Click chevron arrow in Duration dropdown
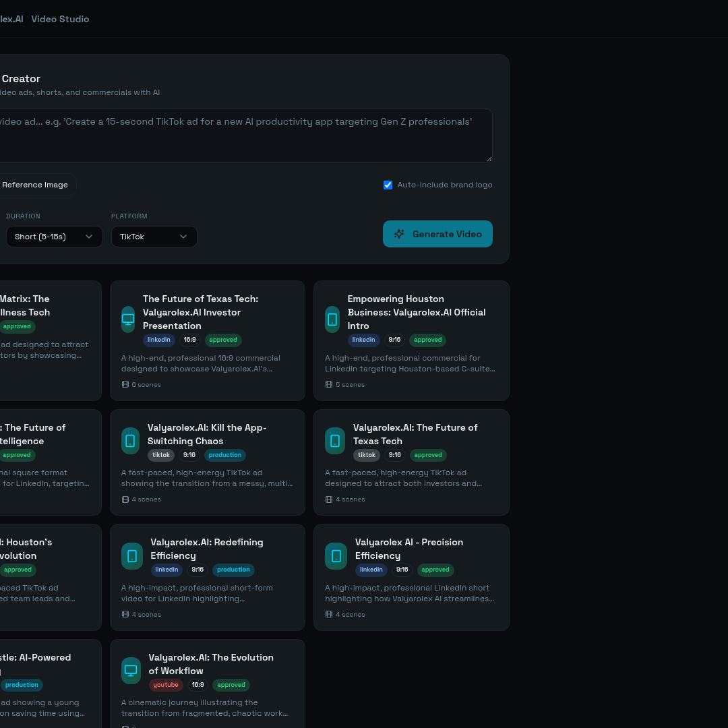 (x=89, y=237)
